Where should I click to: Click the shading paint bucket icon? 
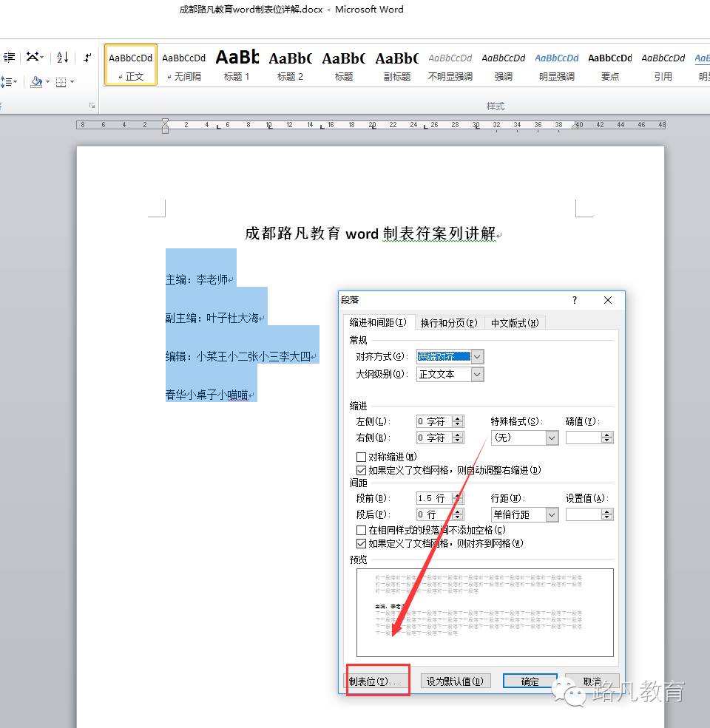tap(36, 82)
